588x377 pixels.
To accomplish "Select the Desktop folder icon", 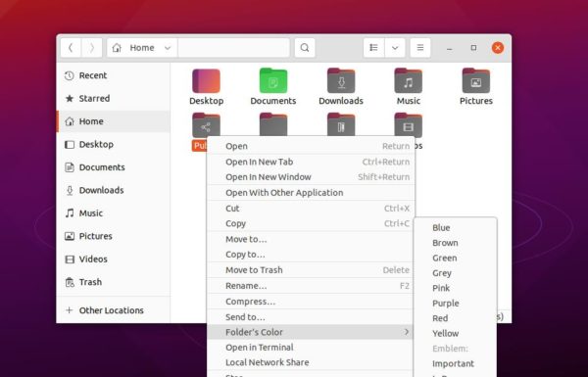I will (x=206, y=81).
